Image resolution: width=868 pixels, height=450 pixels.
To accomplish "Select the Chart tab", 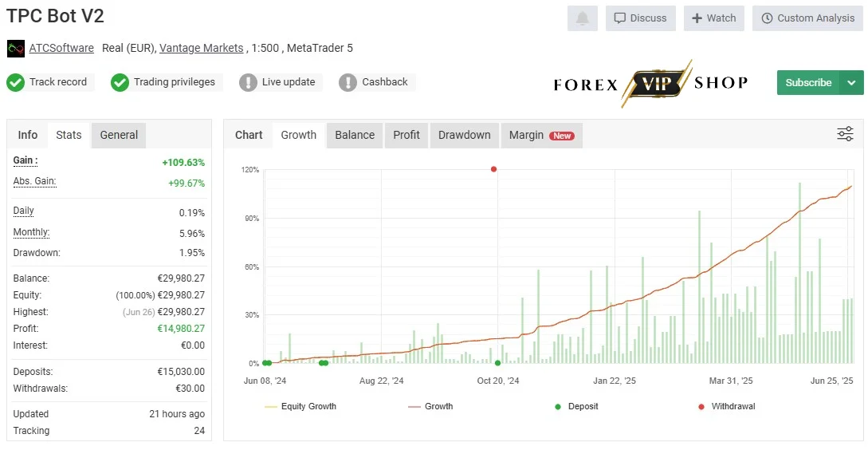I will [249, 135].
